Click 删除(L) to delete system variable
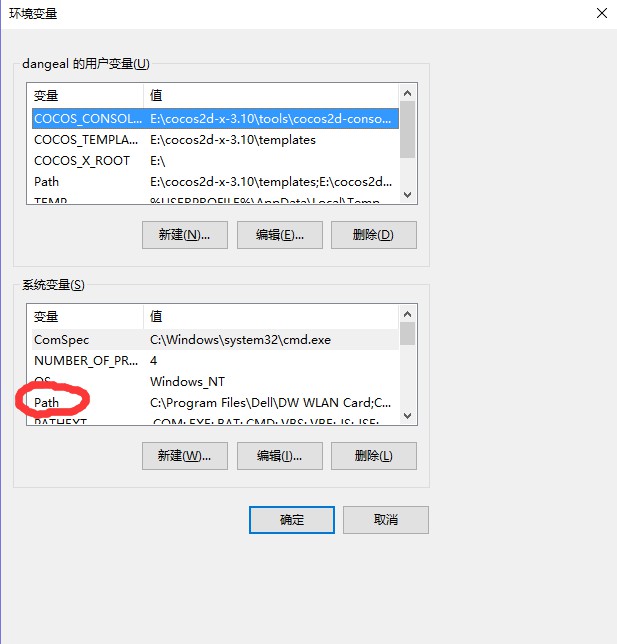The width and height of the screenshot is (617, 644). click(x=374, y=456)
